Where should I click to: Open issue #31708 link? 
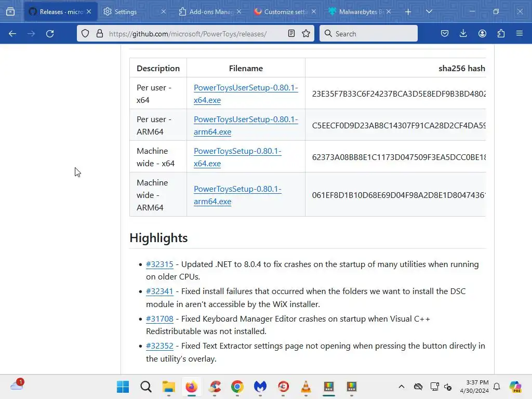(159, 319)
